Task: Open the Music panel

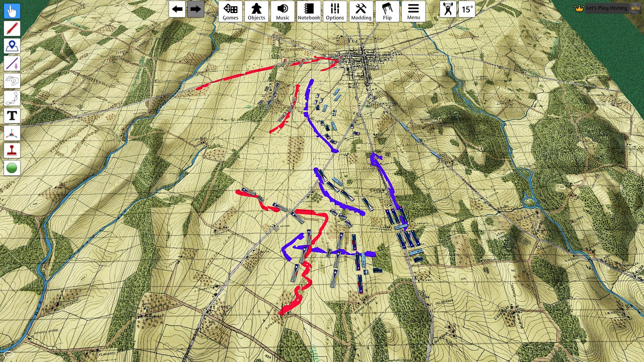Action: 283,11
